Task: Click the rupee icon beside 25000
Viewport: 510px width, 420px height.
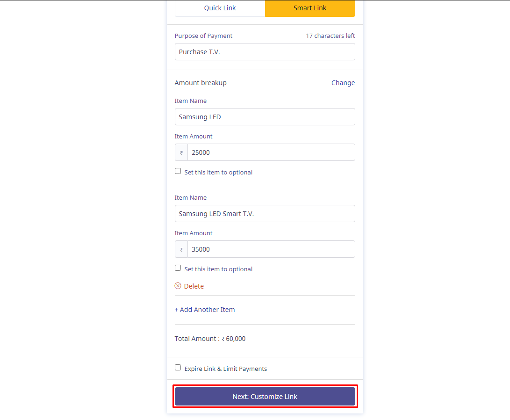Action: pos(181,152)
